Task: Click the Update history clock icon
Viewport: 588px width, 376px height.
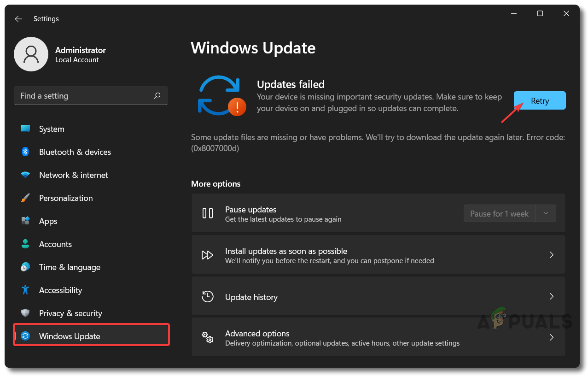Action: pos(208,296)
